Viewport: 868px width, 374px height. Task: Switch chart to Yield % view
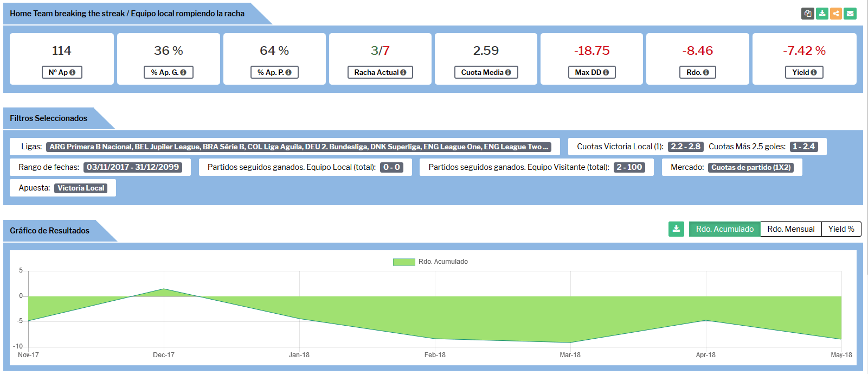[841, 229]
